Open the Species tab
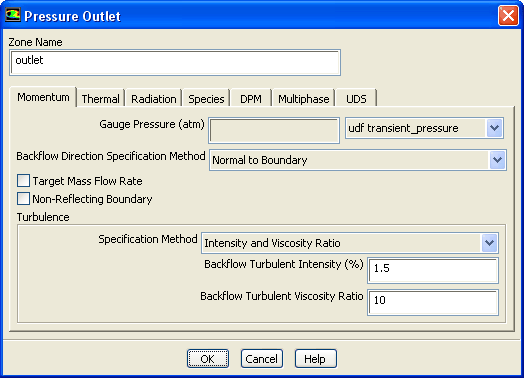 pyautogui.click(x=206, y=99)
